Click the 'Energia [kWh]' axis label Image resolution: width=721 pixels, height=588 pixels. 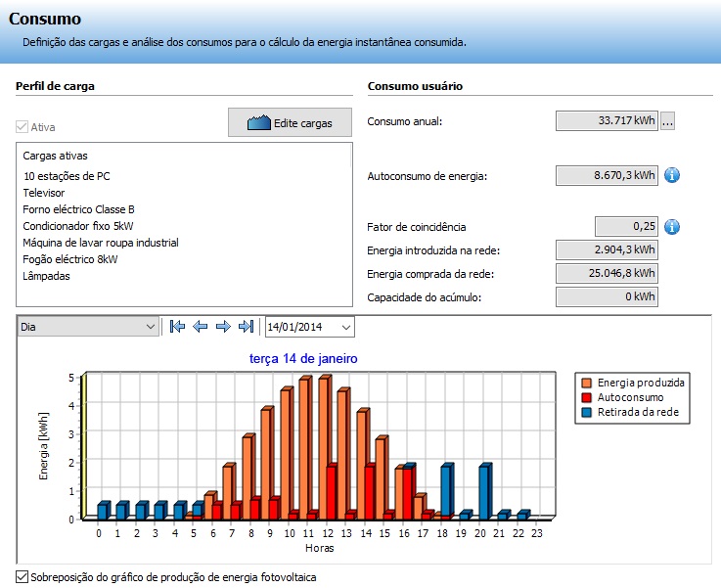43,446
